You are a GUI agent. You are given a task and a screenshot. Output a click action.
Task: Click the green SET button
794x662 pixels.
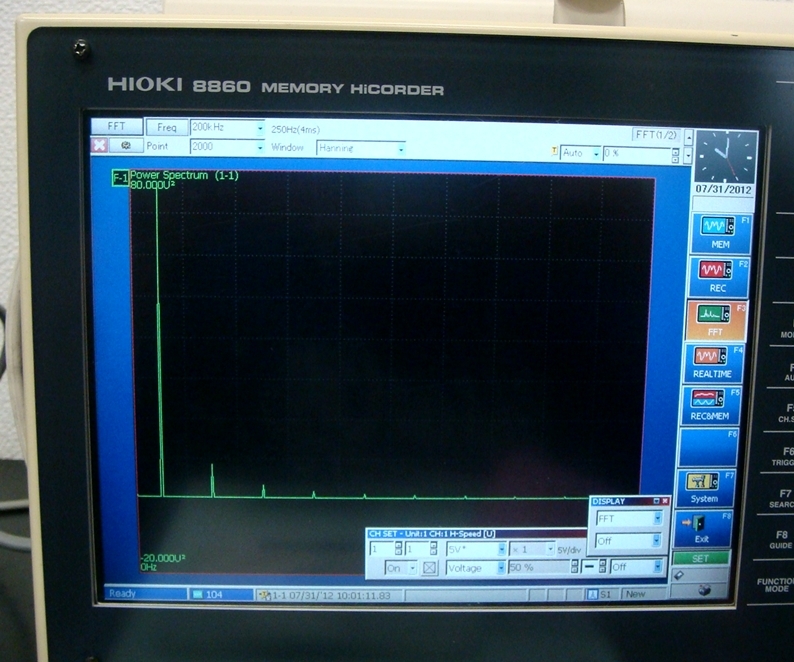click(700, 558)
